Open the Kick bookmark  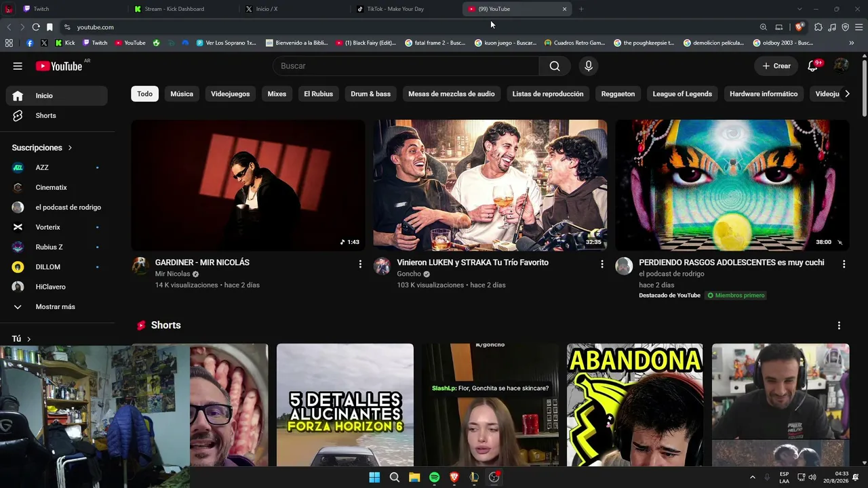(x=65, y=43)
